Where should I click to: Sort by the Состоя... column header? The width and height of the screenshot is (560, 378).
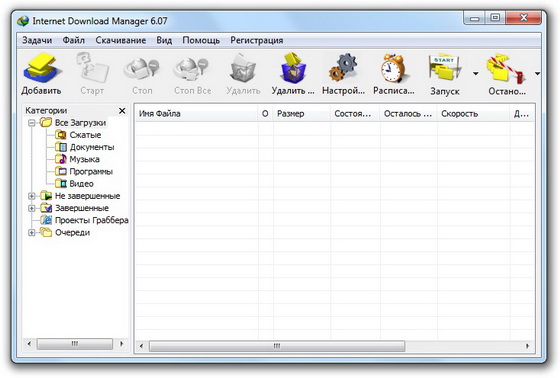pyautogui.click(x=355, y=114)
